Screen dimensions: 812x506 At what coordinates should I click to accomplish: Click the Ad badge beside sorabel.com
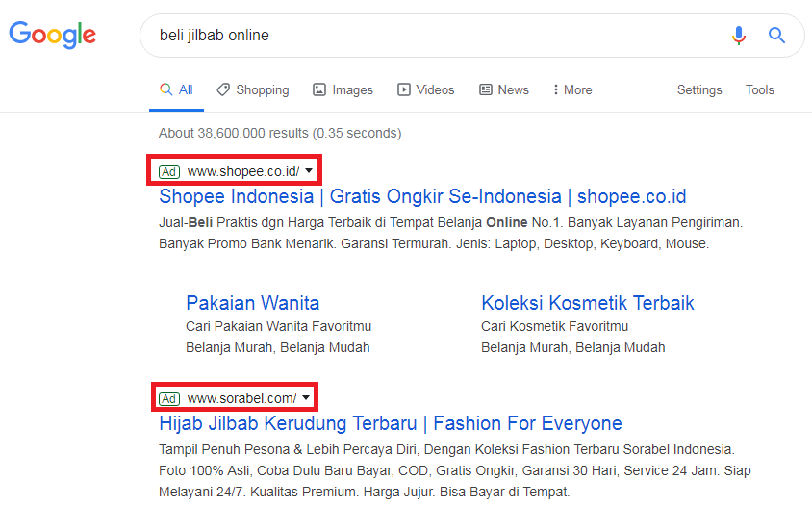(169, 398)
